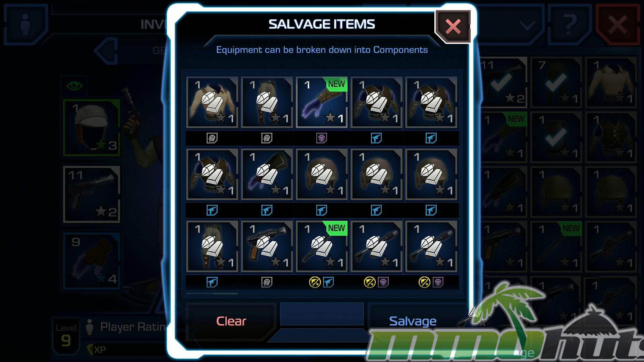Click the yellow weapon-part icon under NEW rifle
The image size is (644, 362).
point(315,282)
